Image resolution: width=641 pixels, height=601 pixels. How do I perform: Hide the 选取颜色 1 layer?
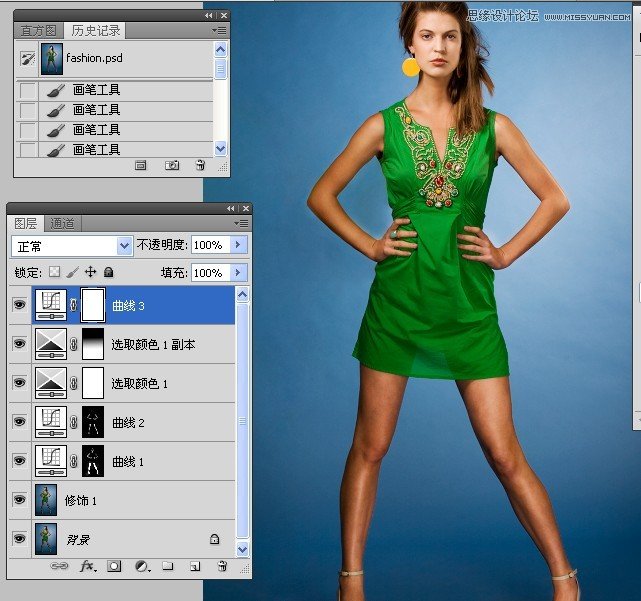click(19, 382)
